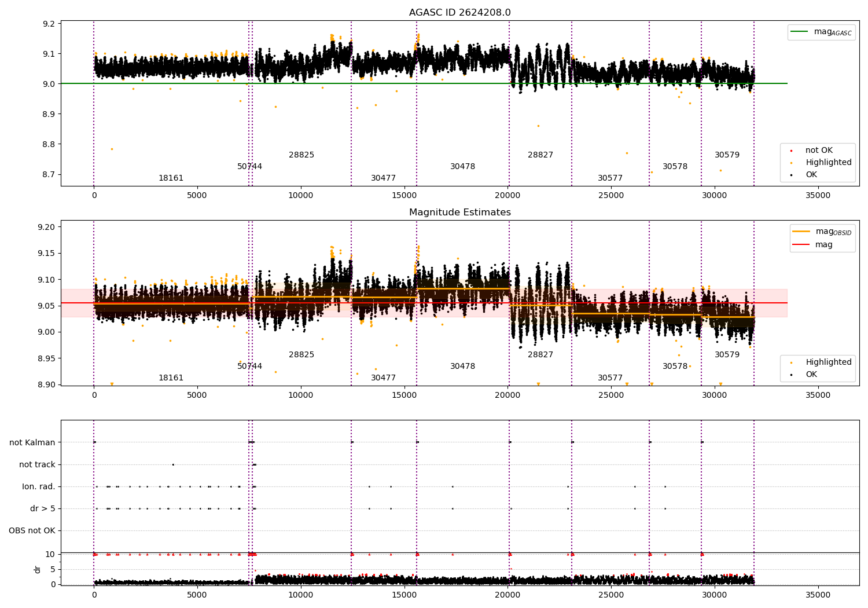The height and width of the screenshot is (608, 868).
Task: Click the 'Ion. rad.' row label
Action: pos(39,486)
